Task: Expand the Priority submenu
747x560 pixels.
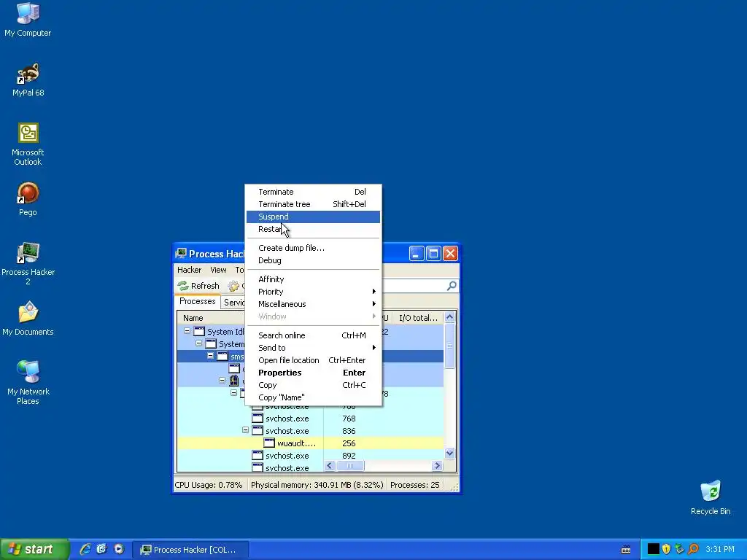Action: [313, 292]
